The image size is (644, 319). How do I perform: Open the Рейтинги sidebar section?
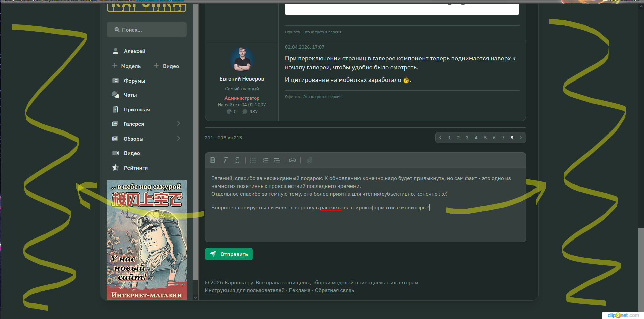136,168
